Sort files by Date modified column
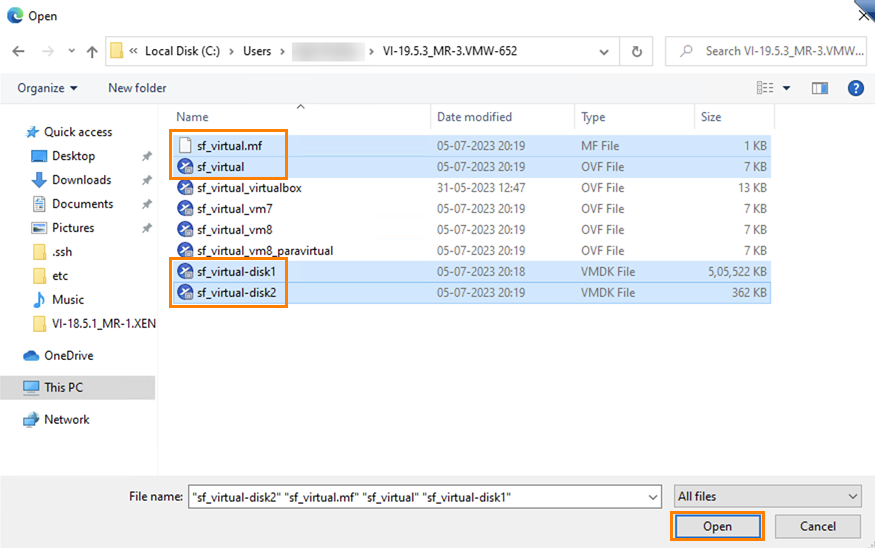The height and width of the screenshot is (548, 875). 474,117
